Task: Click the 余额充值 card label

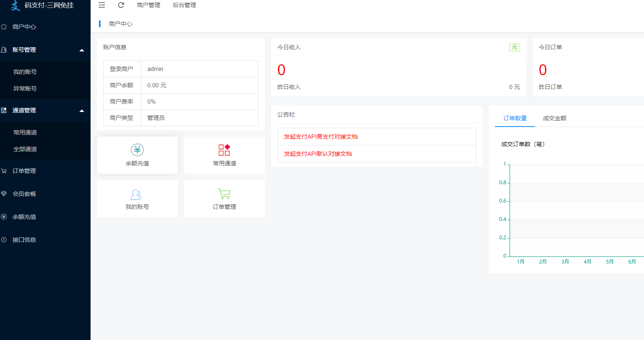Action: pos(137,163)
